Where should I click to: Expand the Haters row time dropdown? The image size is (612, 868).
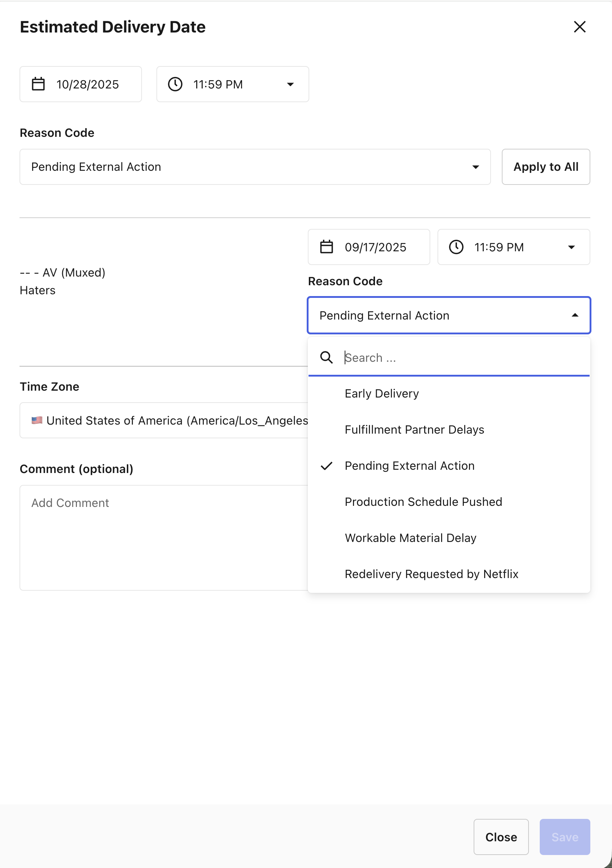pyautogui.click(x=571, y=247)
